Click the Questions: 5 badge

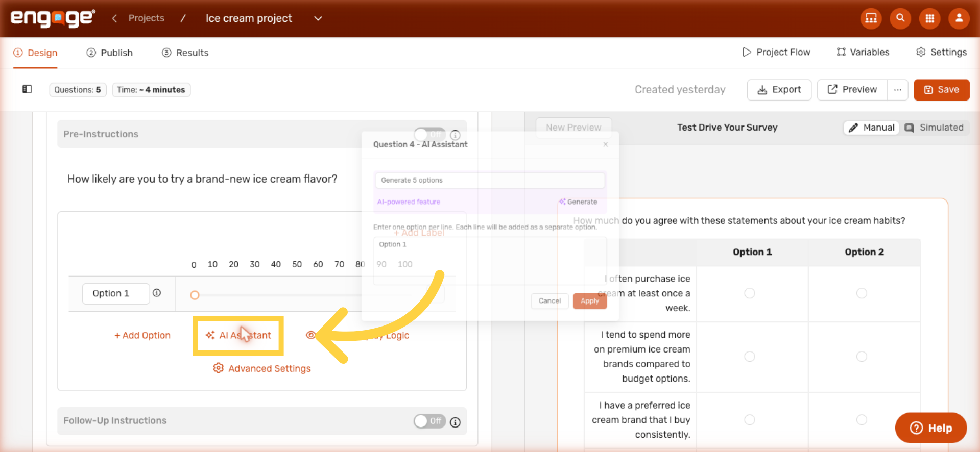tap(78, 90)
